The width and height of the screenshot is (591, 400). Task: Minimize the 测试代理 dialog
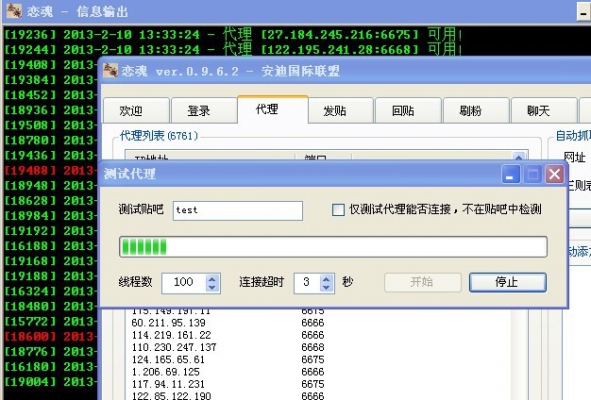511,175
